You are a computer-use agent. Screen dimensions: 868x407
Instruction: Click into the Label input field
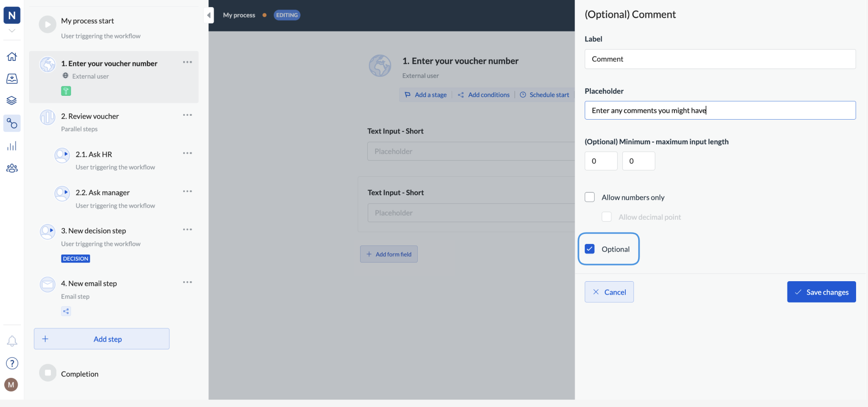tap(720, 59)
